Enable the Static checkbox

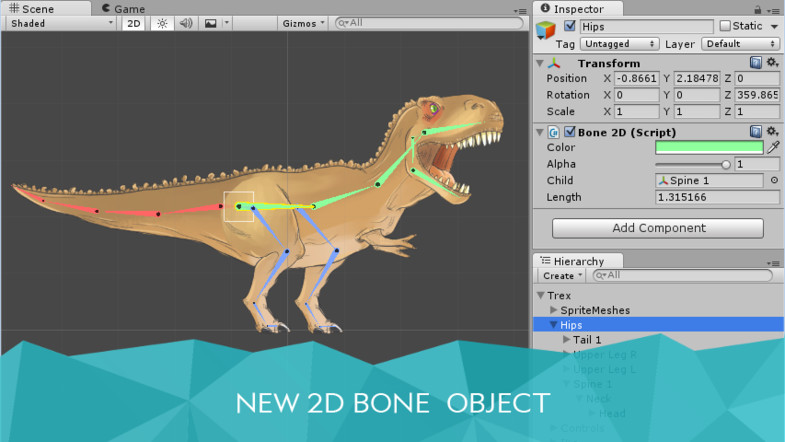[x=724, y=26]
